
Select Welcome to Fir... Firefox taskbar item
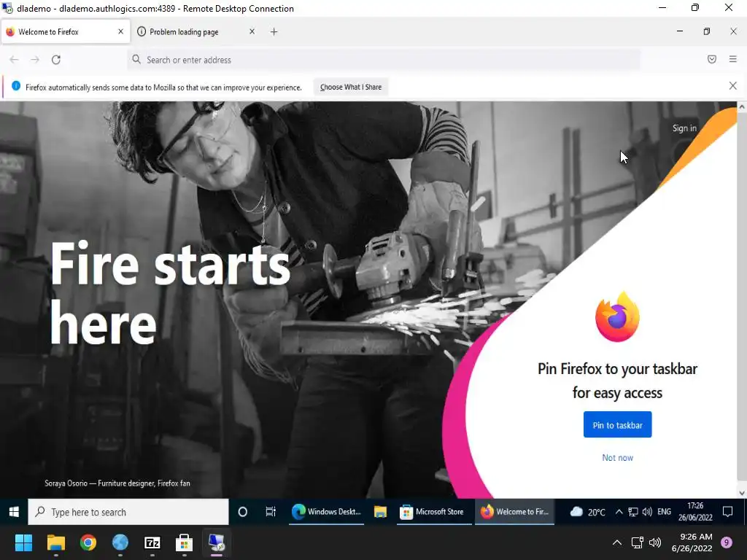(514, 512)
